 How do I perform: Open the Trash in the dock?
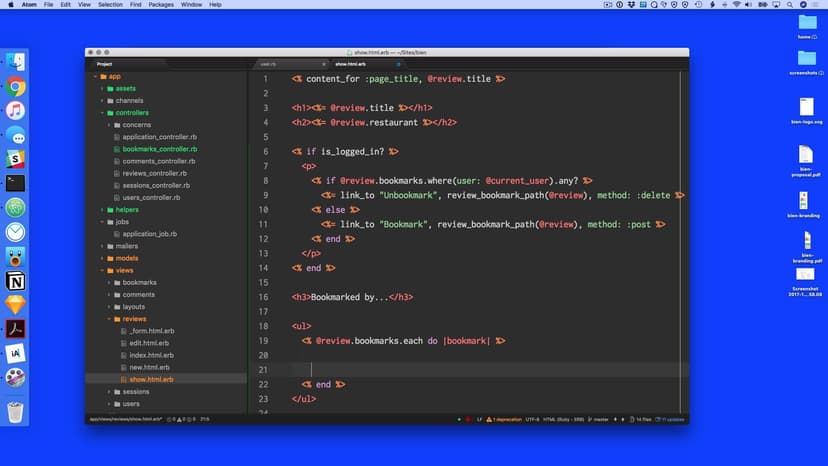tap(16, 411)
